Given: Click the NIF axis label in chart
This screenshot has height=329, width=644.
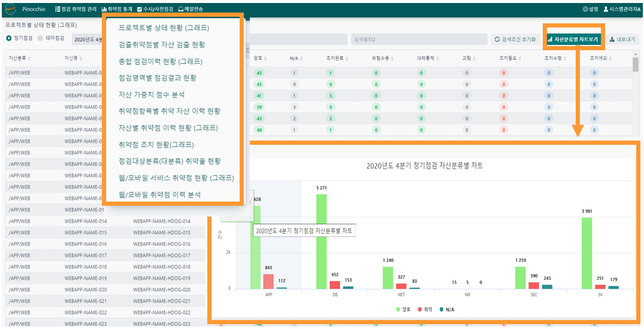Looking at the screenshot, I should coord(467,294).
